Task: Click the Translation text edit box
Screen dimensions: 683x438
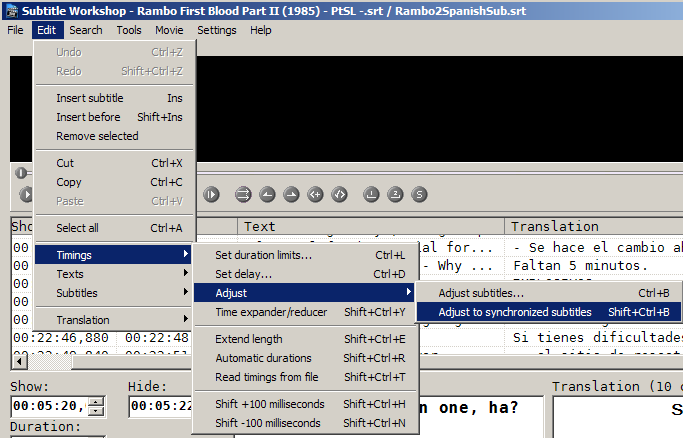Action: coord(618,417)
